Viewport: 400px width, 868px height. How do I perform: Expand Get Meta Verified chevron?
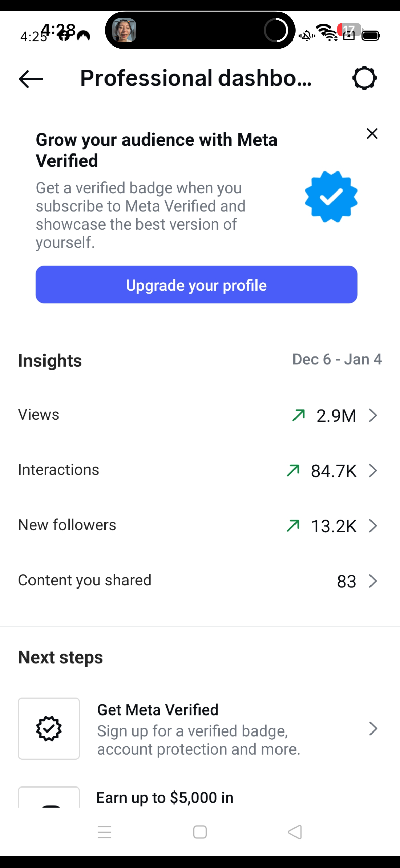click(x=373, y=729)
